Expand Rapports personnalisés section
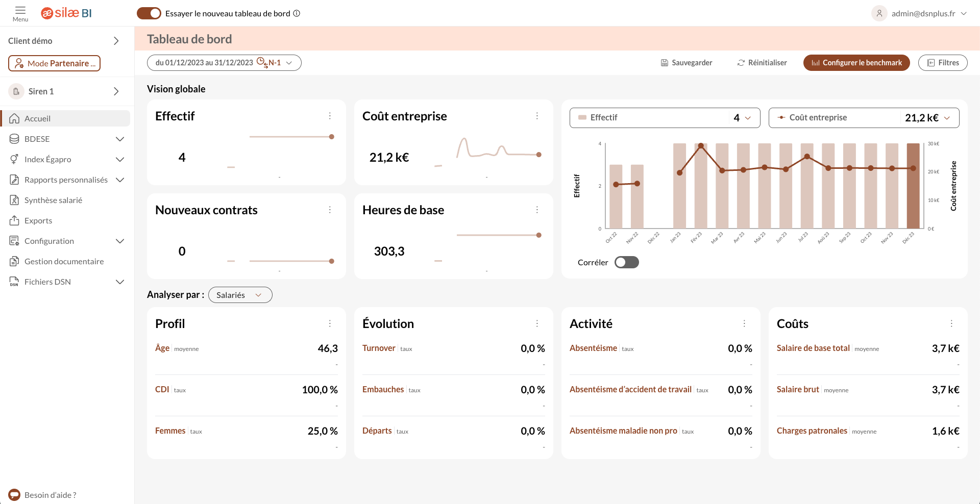The width and height of the screenshot is (980, 504). (x=120, y=180)
